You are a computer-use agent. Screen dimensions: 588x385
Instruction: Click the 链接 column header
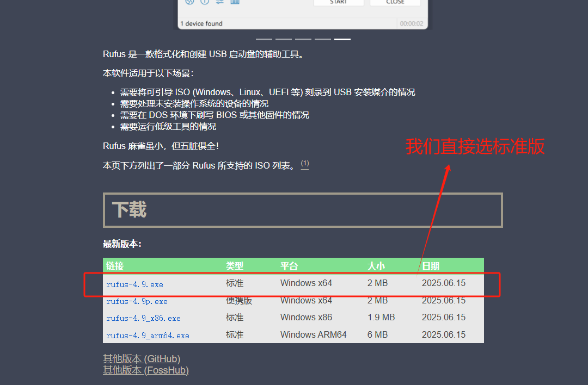point(115,266)
